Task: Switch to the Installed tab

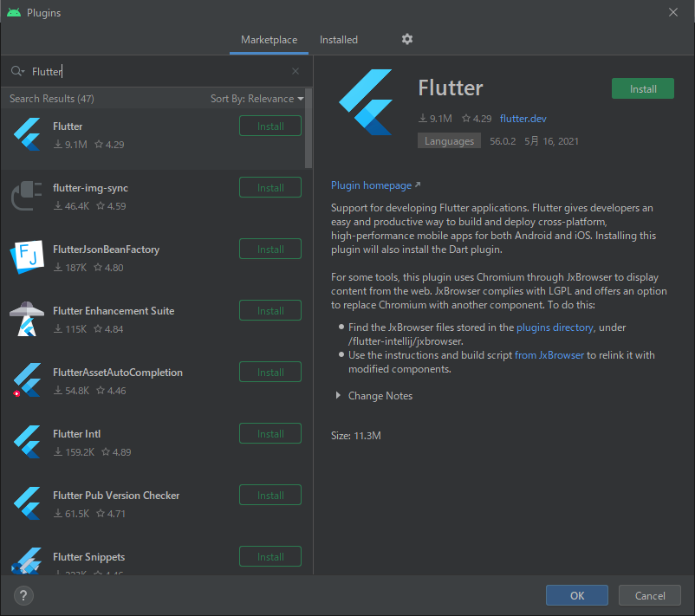Action: tap(339, 40)
